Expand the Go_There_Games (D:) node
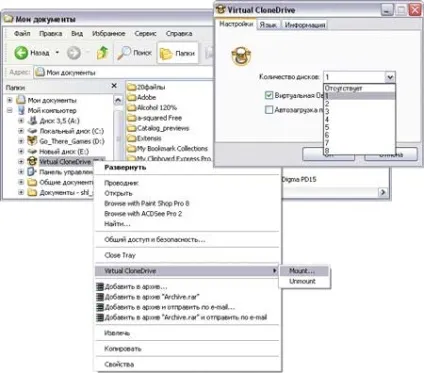The width and height of the screenshot is (424, 373). point(21,141)
